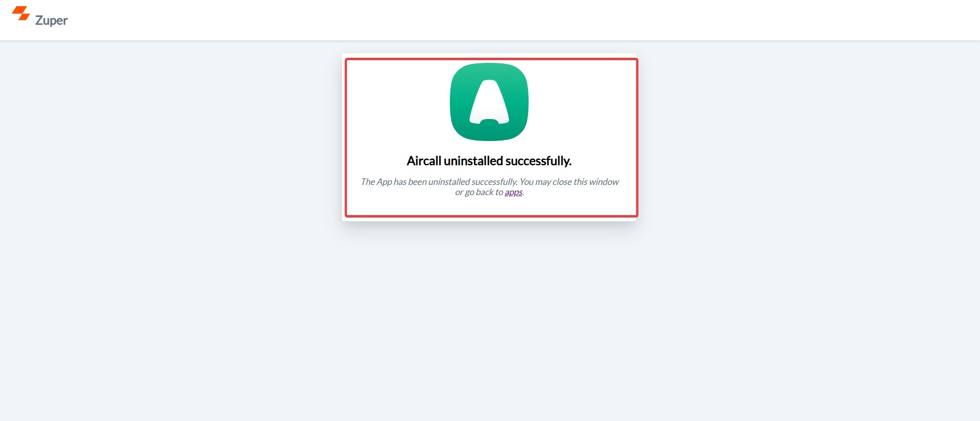The height and width of the screenshot is (421, 980).
Task: Click the 'You may close this window' text
Action: click(569, 182)
